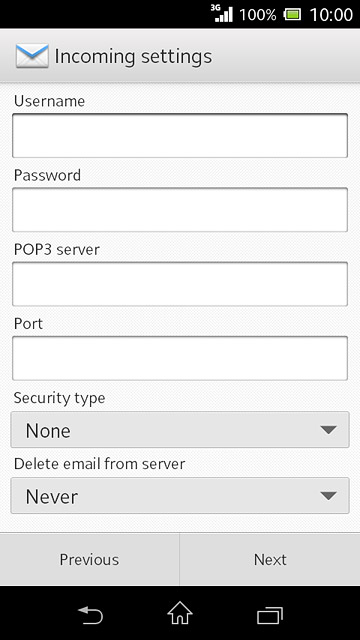Image resolution: width=360 pixels, height=640 pixels.
Task: Focus the Port input field
Action: pos(180,358)
